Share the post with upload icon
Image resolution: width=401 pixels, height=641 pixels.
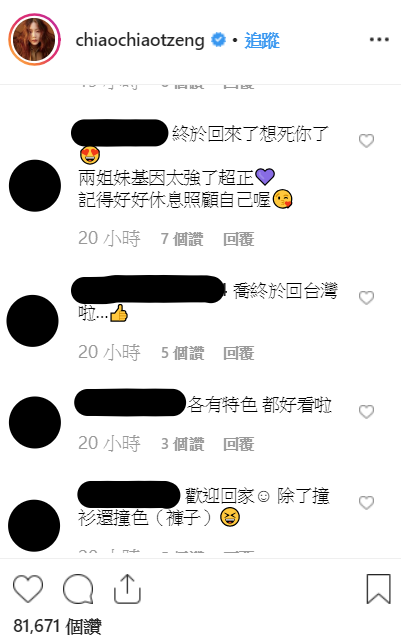(127, 589)
